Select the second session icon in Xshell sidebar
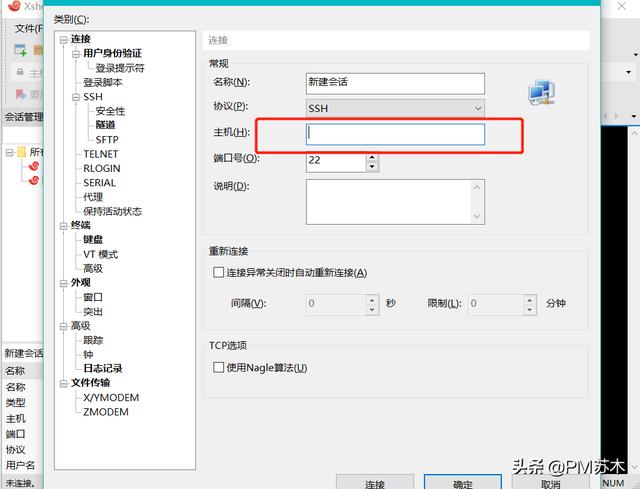Viewport: 640px width, 489px height. 34,180
